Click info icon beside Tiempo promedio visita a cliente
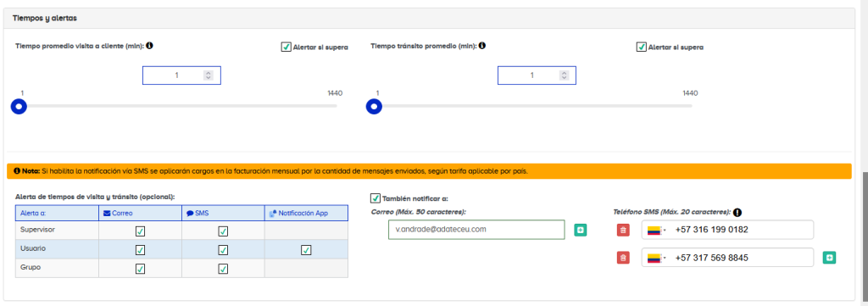Screen dimensions: 868x306 [x=150, y=46]
